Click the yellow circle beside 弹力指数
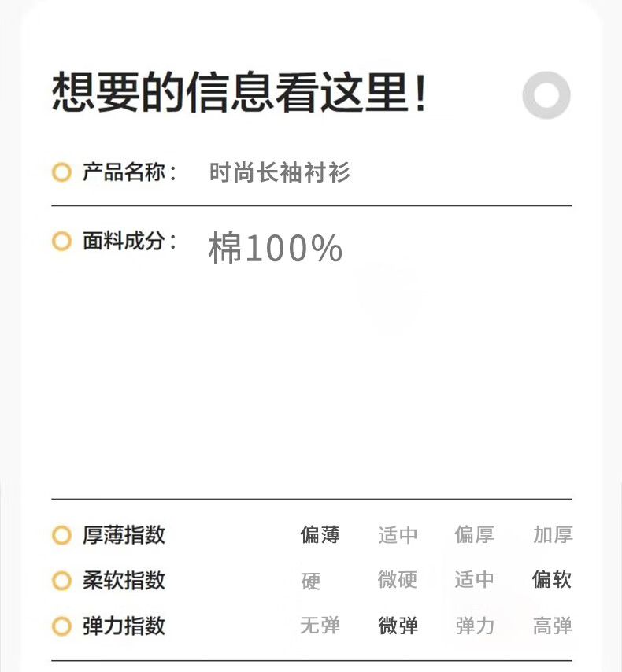 click(x=61, y=626)
